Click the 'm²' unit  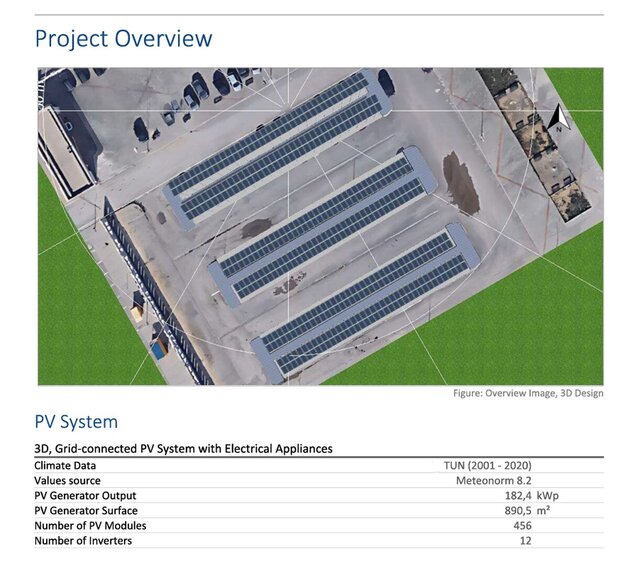point(543,511)
